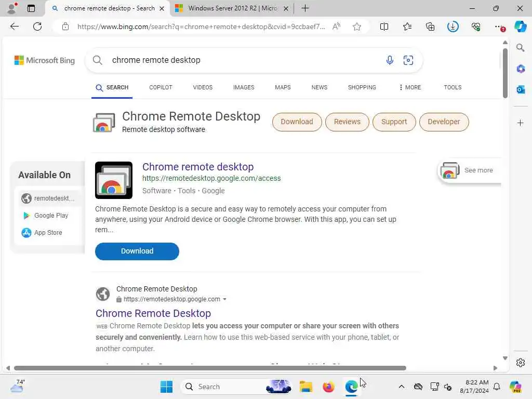Screen dimensions: 532x399
Task: Click See more card
Action: point(470,170)
